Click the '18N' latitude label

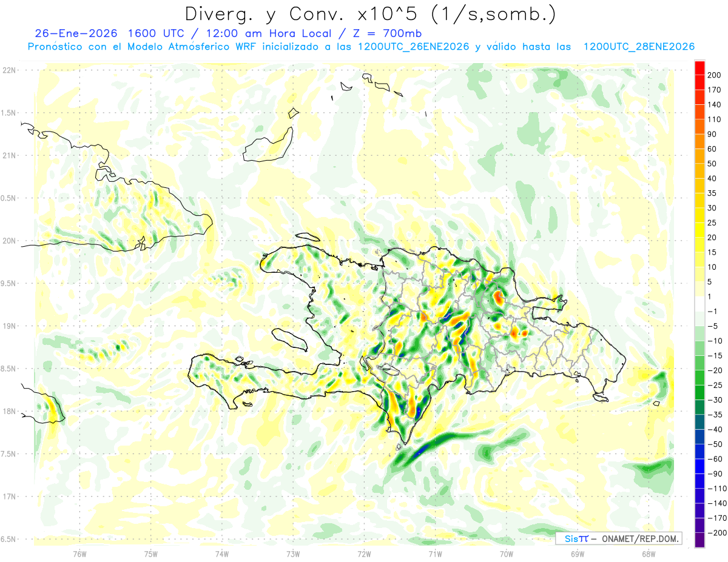coord(8,411)
